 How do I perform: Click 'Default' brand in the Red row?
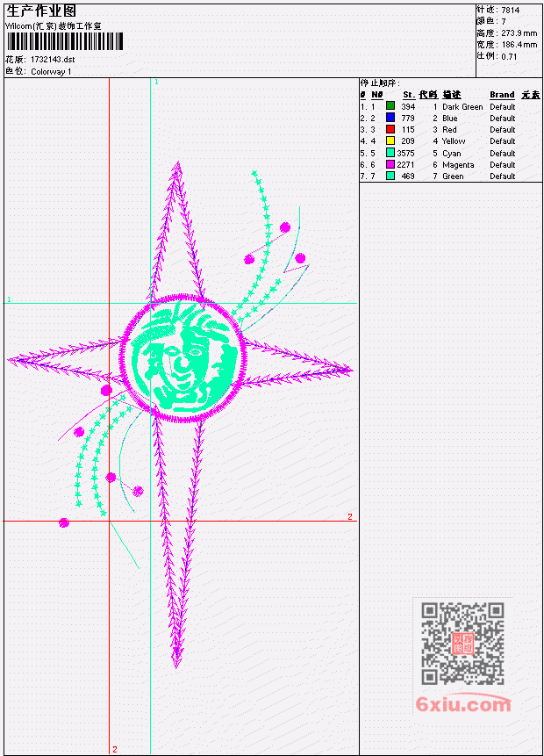pyautogui.click(x=503, y=130)
